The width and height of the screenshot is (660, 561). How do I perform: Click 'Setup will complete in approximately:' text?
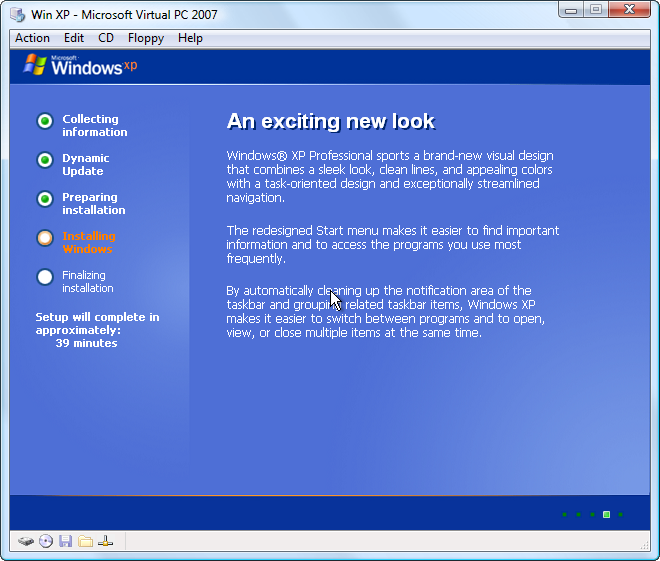pyautogui.click(x=98, y=323)
